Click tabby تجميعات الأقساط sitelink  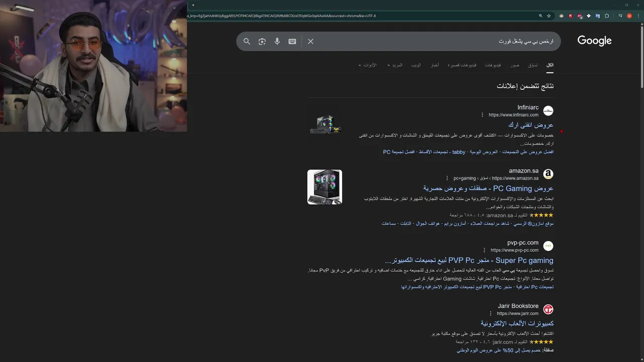tap(442, 152)
